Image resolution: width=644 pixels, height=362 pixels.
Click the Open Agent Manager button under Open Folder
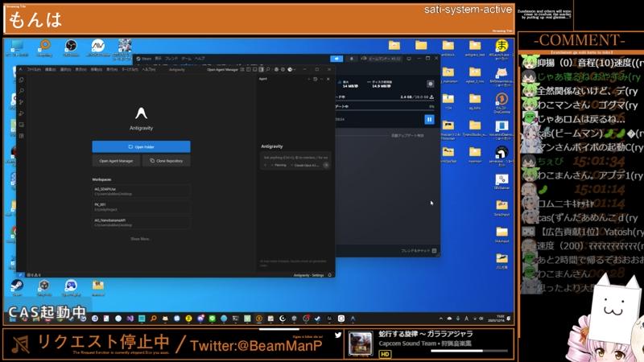[x=116, y=161]
